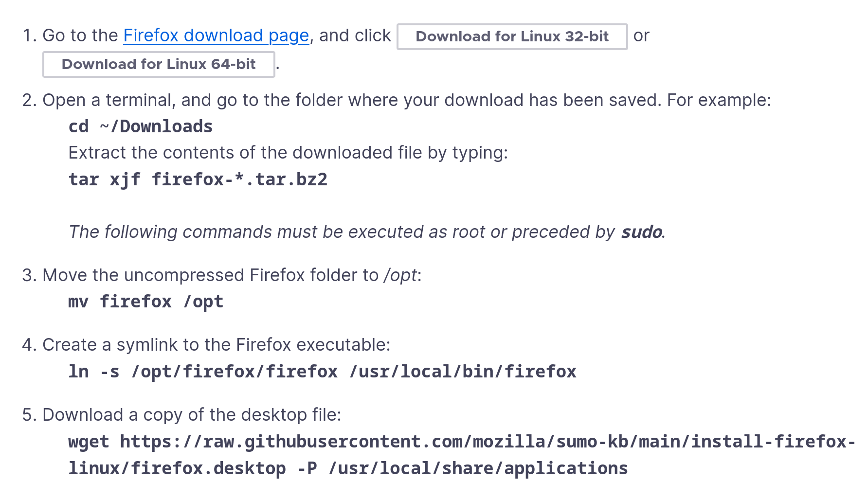Click the /usr/local/share/applications path

coord(478,468)
